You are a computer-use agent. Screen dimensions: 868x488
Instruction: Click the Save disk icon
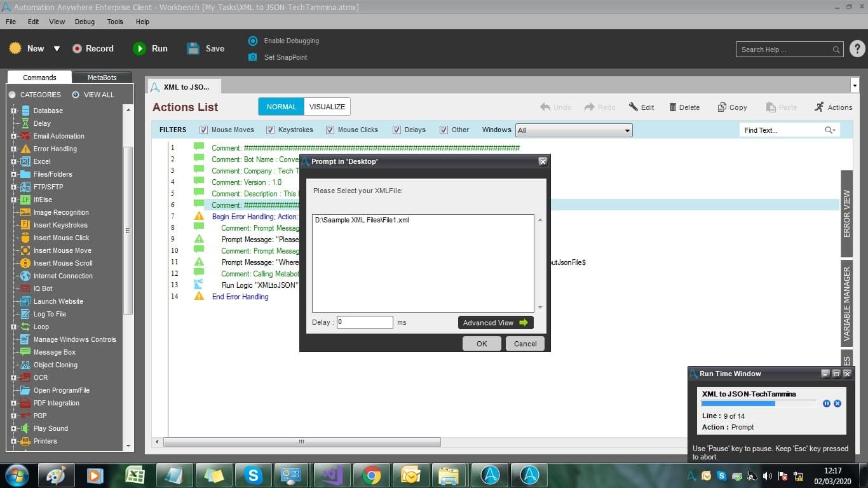pyautogui.click(x=193, y=48)
